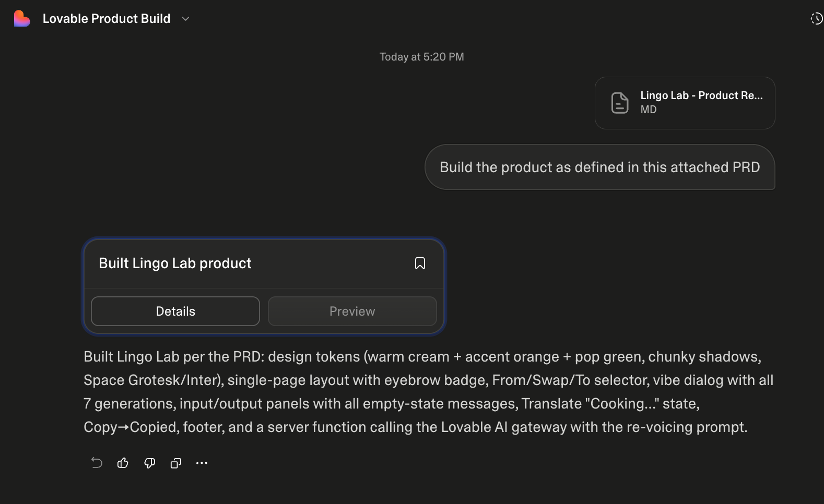The height and width of the screenshot is (504, 824).
Task: Copy the response message
Action: point(176,463)
